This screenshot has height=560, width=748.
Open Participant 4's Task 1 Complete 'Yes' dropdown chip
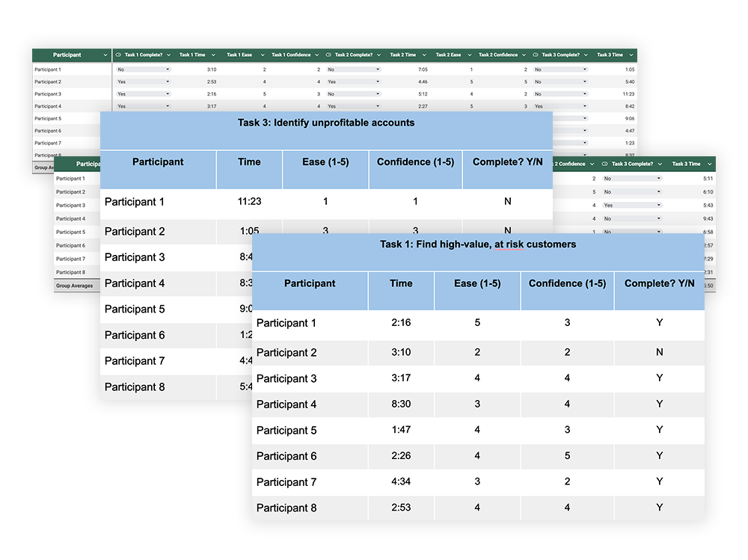[x=143, y=106]
